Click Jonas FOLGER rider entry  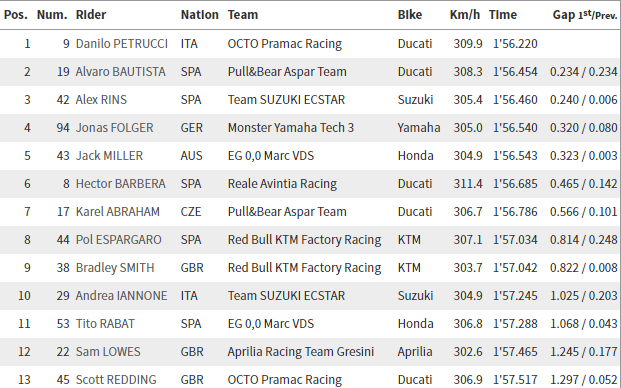(114, 128)
